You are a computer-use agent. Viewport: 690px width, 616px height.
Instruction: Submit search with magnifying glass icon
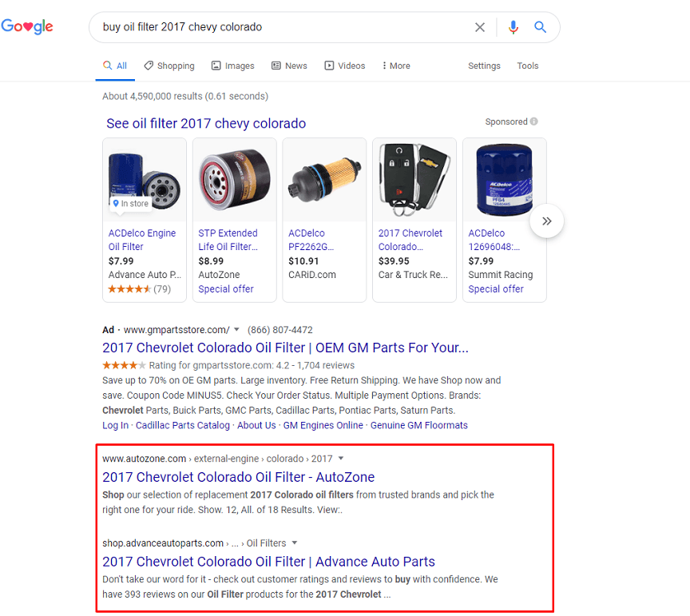[540, 27]
